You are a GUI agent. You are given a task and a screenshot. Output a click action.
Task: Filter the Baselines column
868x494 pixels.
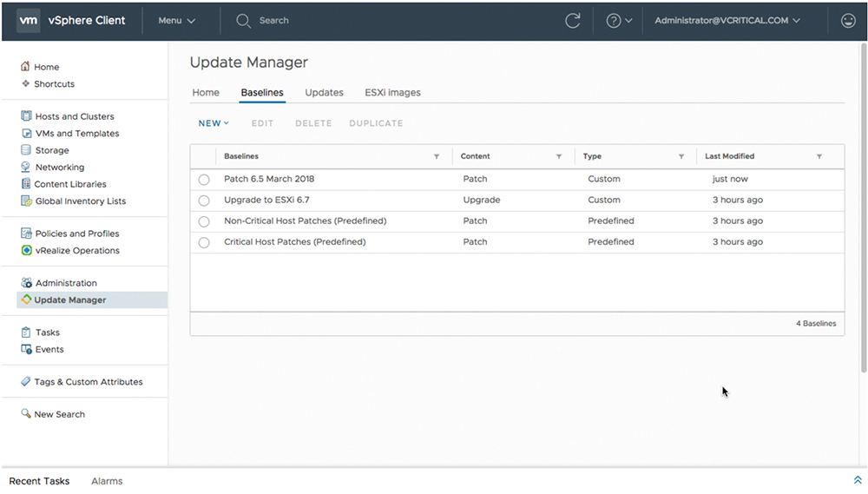[437, 157]
